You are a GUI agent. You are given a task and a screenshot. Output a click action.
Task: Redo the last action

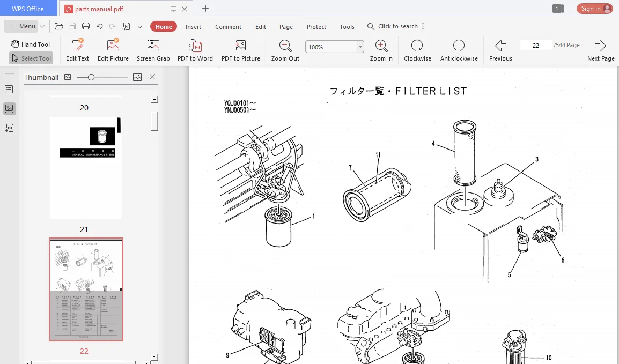tap(113, 26)
